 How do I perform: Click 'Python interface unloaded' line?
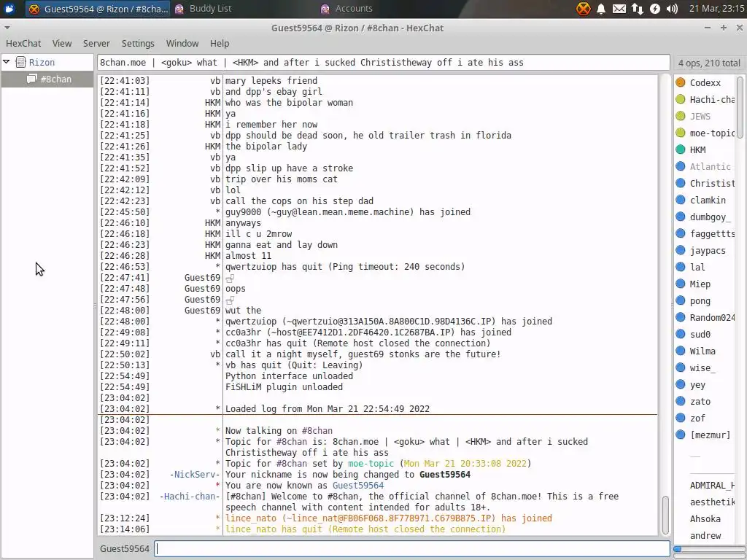click(x=289, y=376)
